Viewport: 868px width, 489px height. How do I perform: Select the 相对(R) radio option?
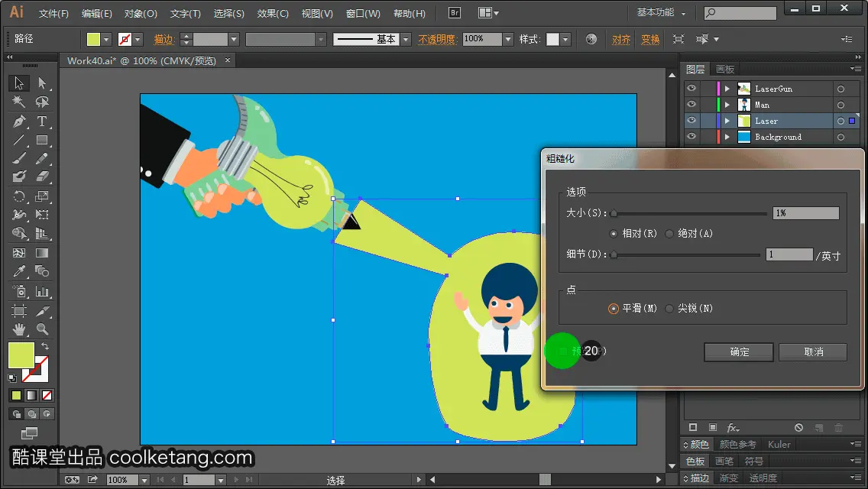click(x=614, y=234)
